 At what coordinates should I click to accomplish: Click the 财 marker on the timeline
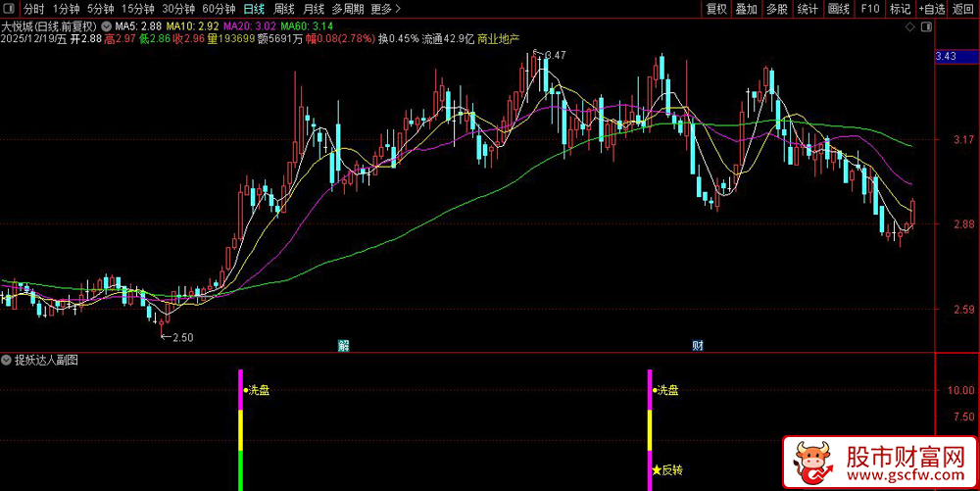point(698,345)
